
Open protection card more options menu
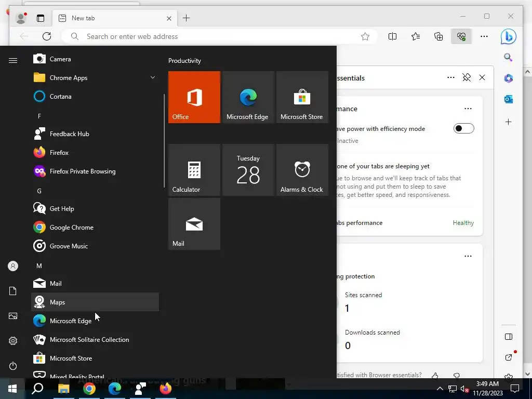tap(468, 256)
